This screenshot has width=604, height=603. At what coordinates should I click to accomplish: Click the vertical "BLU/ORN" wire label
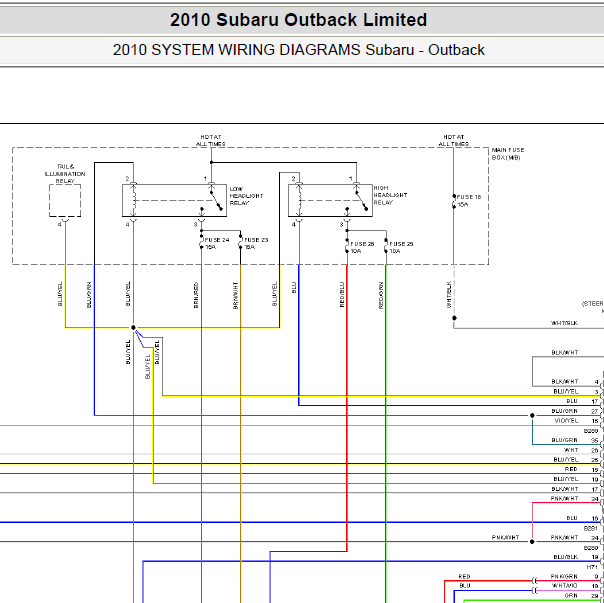[x=89, y=295]
